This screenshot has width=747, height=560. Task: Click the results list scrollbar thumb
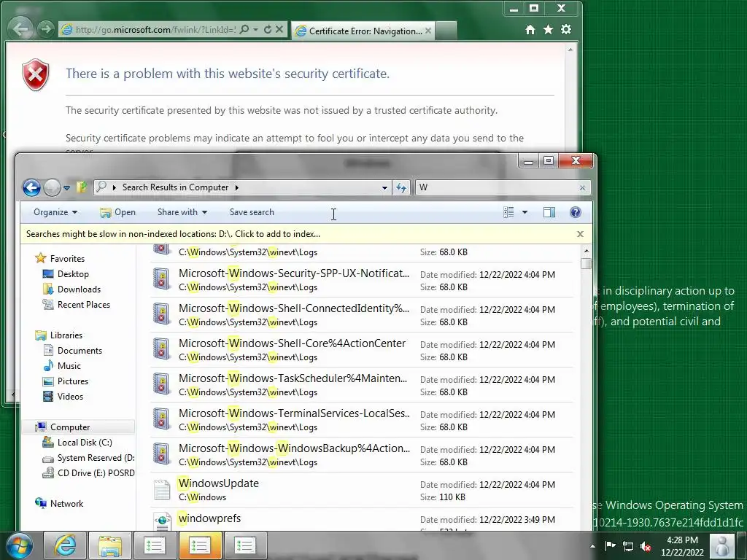(x=586, y=263)
